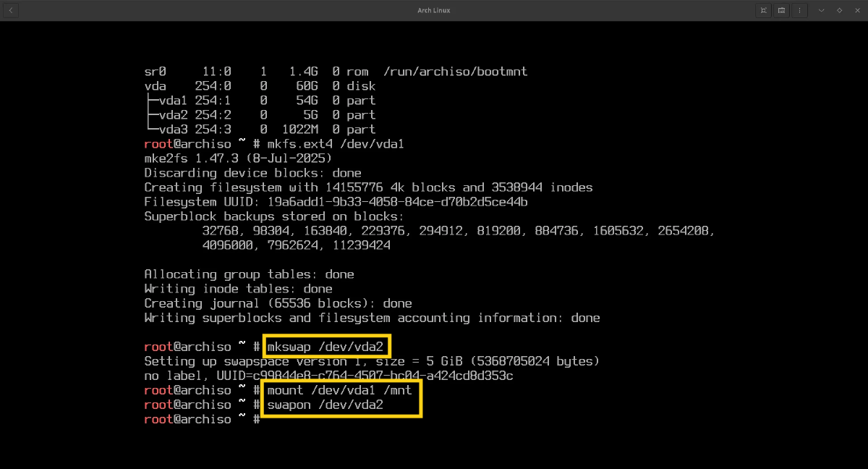Click the mke2fs version line
Viewport: 868px width, 469px height.
pos(238,159)
